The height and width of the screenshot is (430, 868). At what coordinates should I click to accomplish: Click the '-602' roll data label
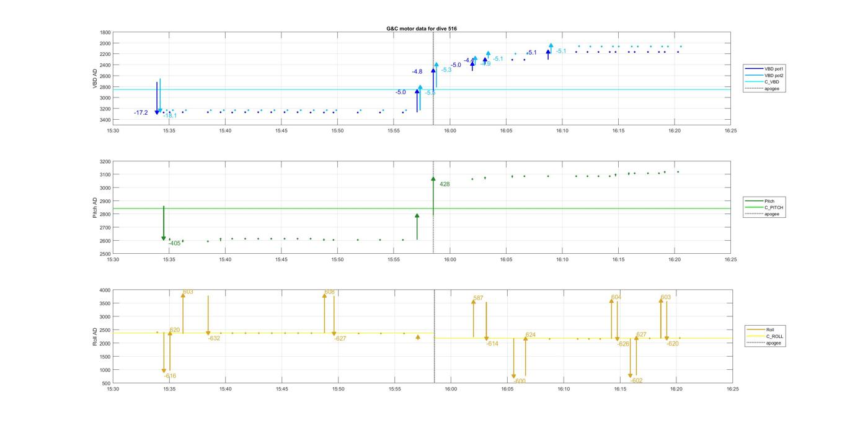[x=637, y=380]
